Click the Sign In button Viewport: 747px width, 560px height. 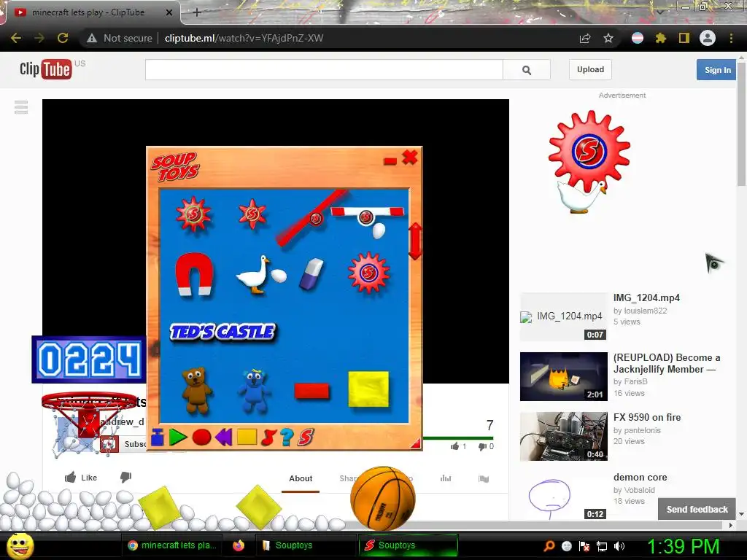[717, 70]
